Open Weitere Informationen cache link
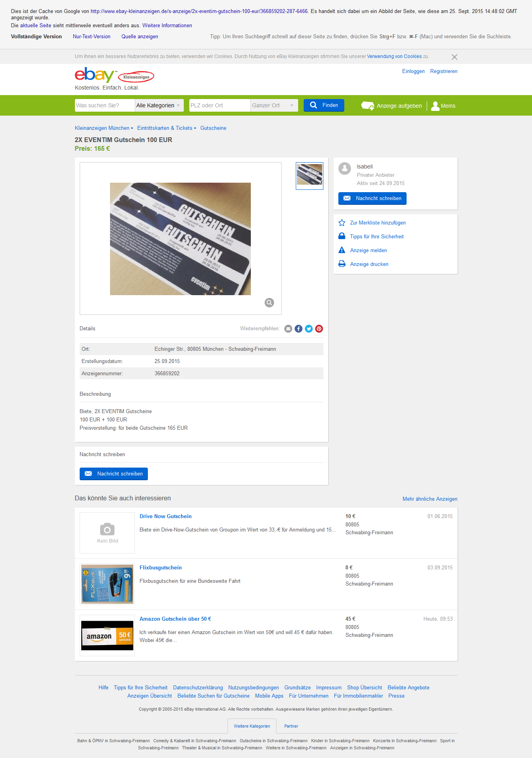The width and height of the screenshot is (532, 758). [167, 26]
